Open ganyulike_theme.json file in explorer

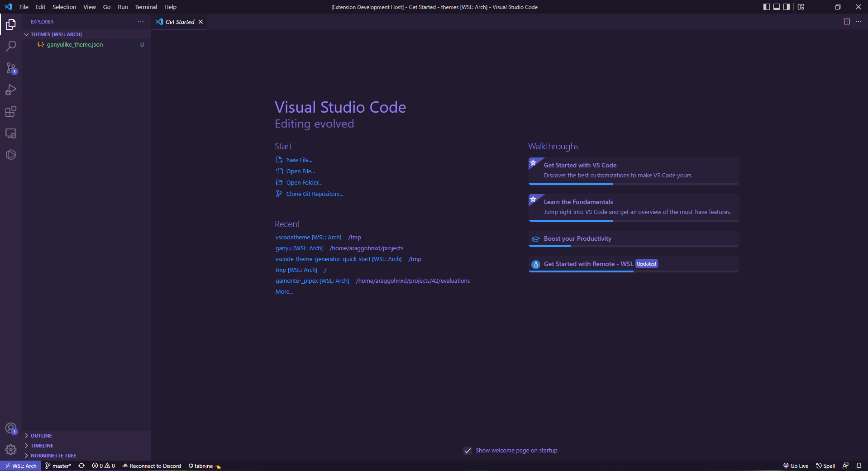[86, 45]
